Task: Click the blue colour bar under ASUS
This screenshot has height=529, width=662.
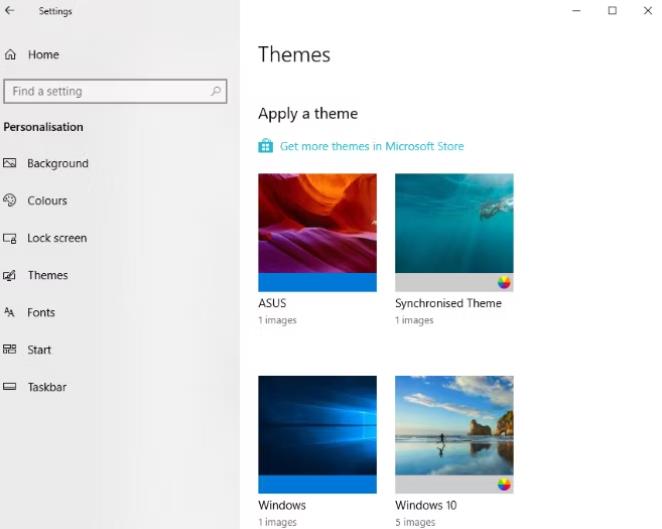Action: [317, 282]
